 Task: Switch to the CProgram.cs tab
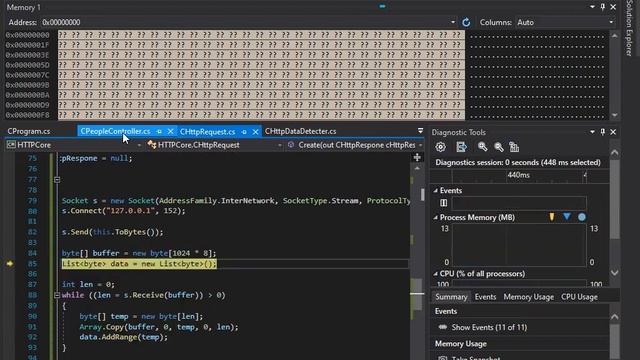pos(29,131)
